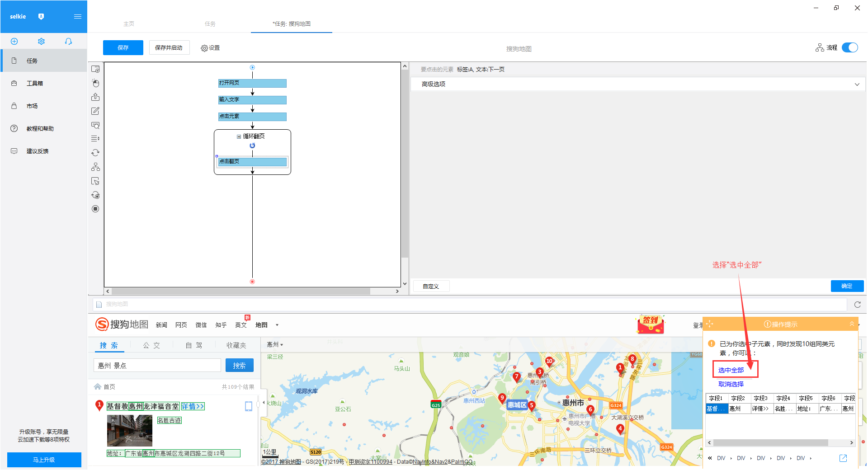
Task: Refresh the embedded browser page
Action: click(x=857, y=305)
